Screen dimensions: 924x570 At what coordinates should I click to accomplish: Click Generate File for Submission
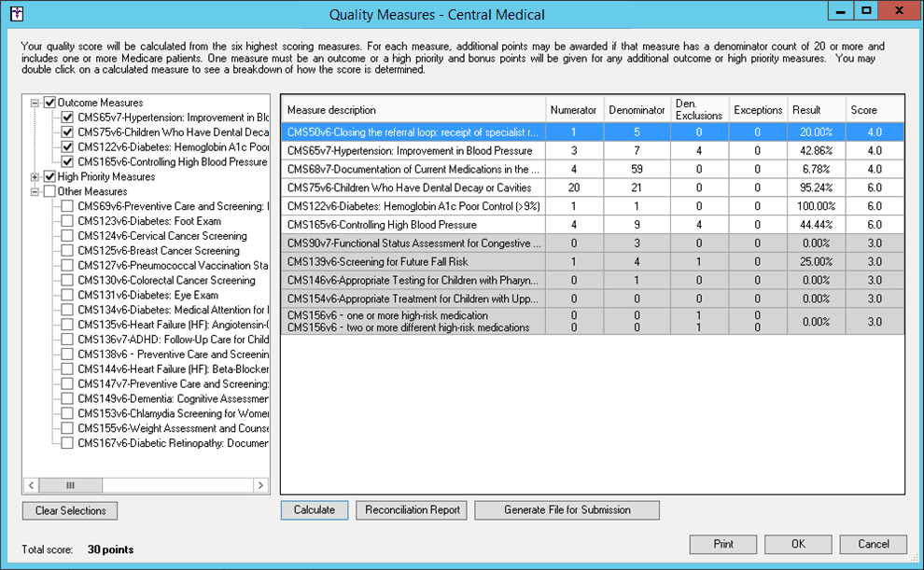pos(567,510)
